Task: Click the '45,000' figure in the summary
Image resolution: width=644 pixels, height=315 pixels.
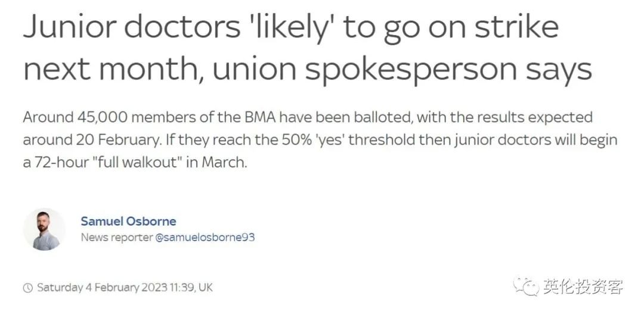Action: pos(103,118)
